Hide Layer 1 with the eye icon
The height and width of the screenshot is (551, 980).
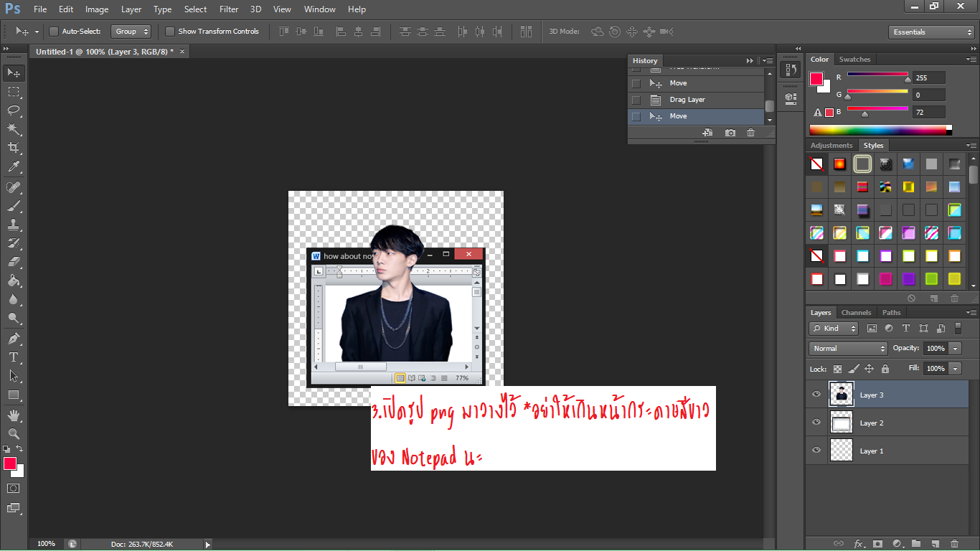point(816,451)
